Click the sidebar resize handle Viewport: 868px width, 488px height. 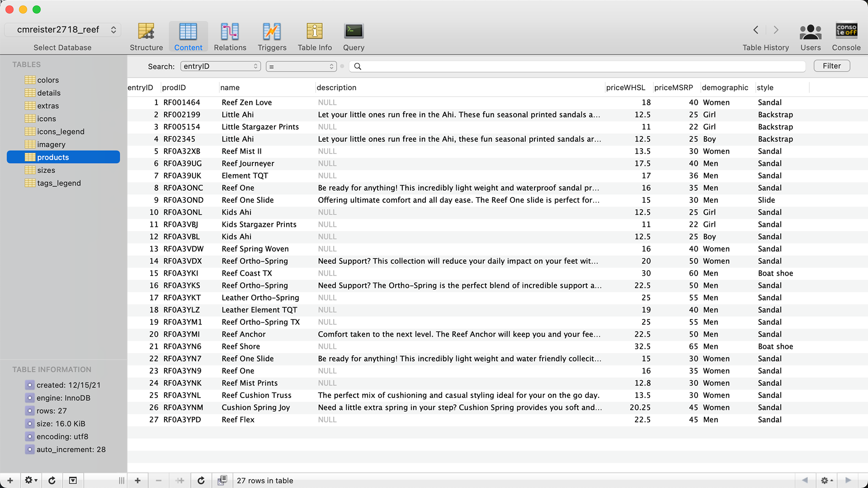[x=121, y=480]
